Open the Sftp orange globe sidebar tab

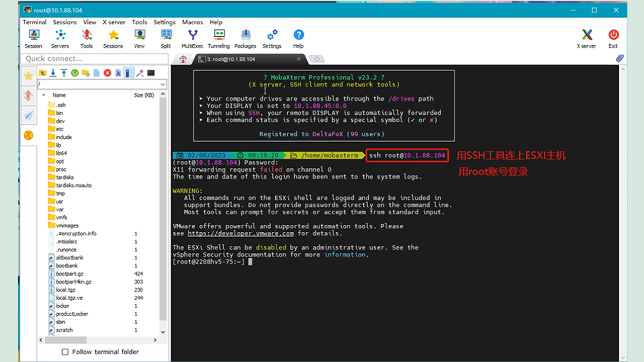click(28, 135)
